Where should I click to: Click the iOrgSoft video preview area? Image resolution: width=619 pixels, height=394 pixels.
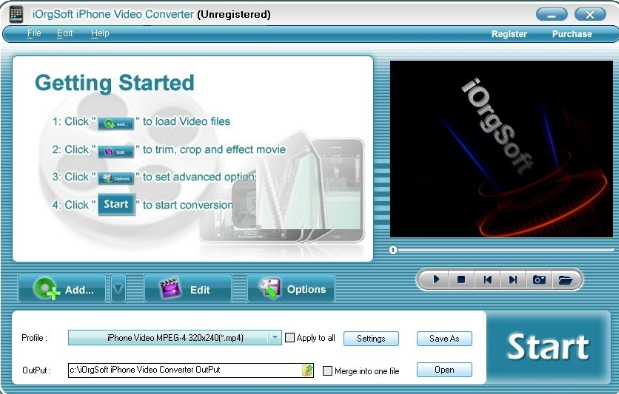[x=501, y=149]
